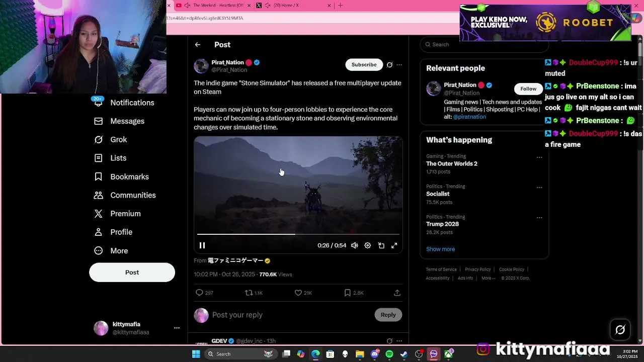The height and width of the screenshot is (362, 644).
Task: Click the Premium X logo icon
Action: pyautogui.click(x=99, y=214)
